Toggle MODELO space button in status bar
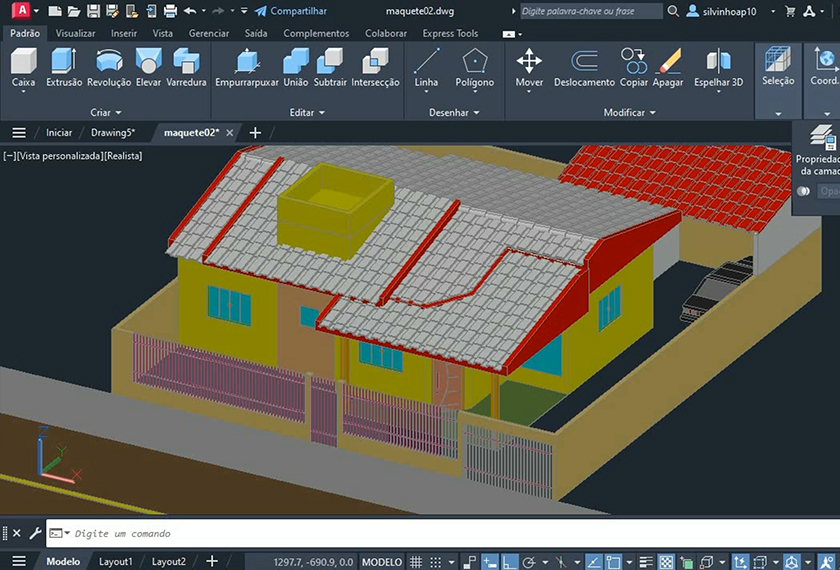This screenshot has height=570, width=840. (381, 562)
